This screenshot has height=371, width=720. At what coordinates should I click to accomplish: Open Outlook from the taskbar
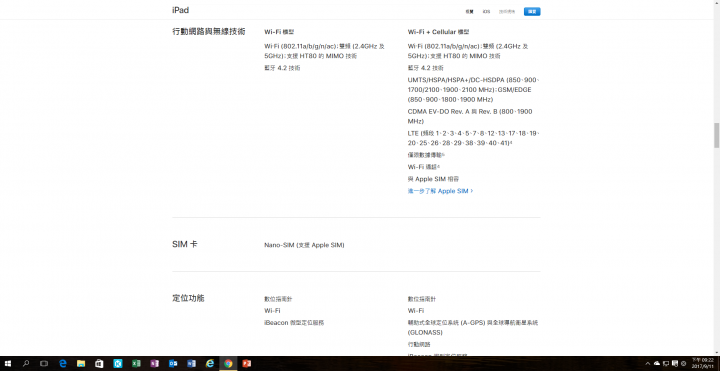173,364
